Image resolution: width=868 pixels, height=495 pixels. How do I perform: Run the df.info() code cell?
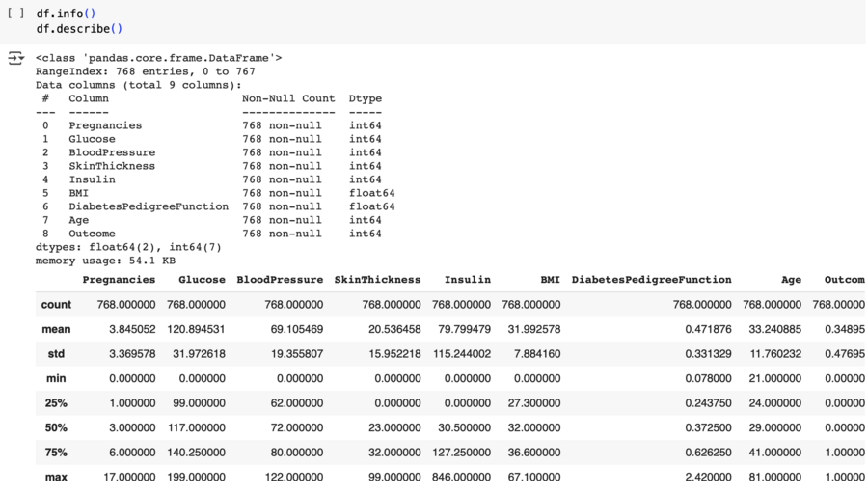point(15,14)
